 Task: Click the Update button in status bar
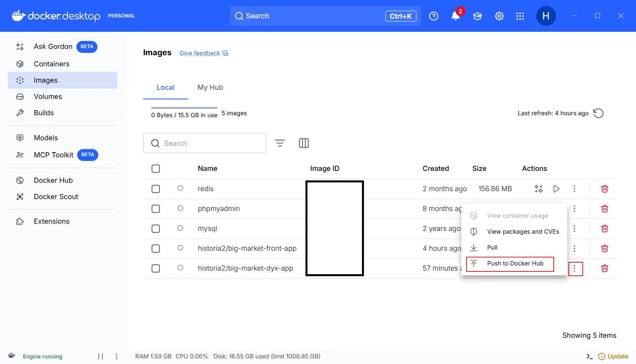point(613,356)
